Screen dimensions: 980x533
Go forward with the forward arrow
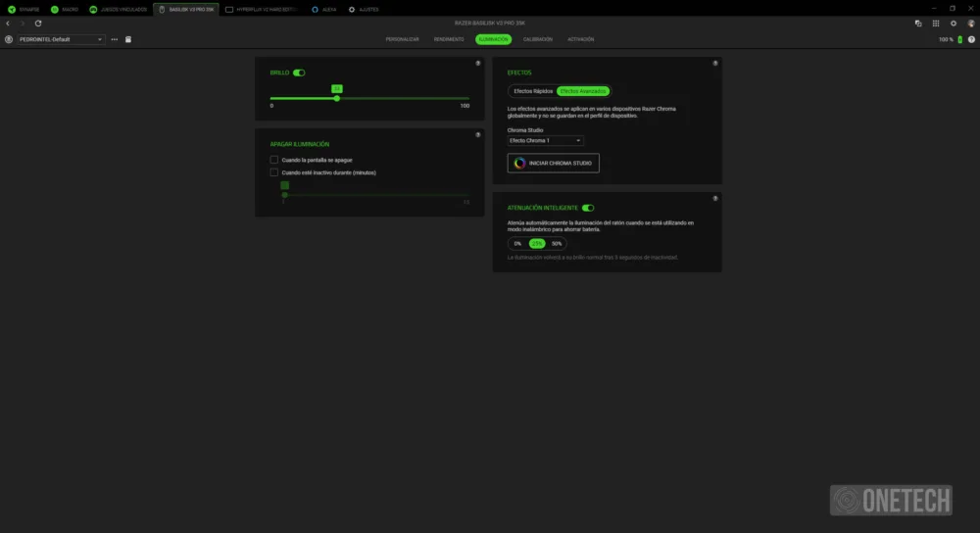pos(23,24)
